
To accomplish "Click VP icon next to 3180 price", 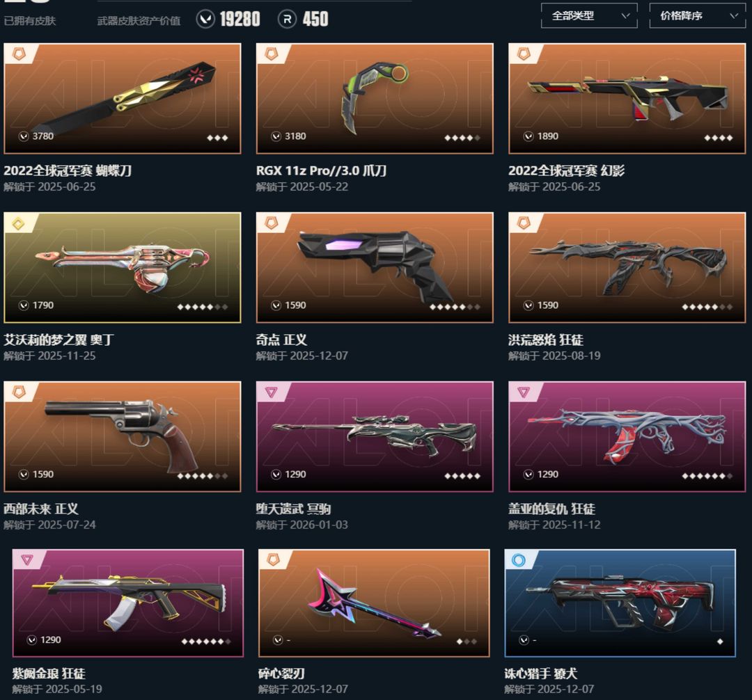I will pos(276,136).
